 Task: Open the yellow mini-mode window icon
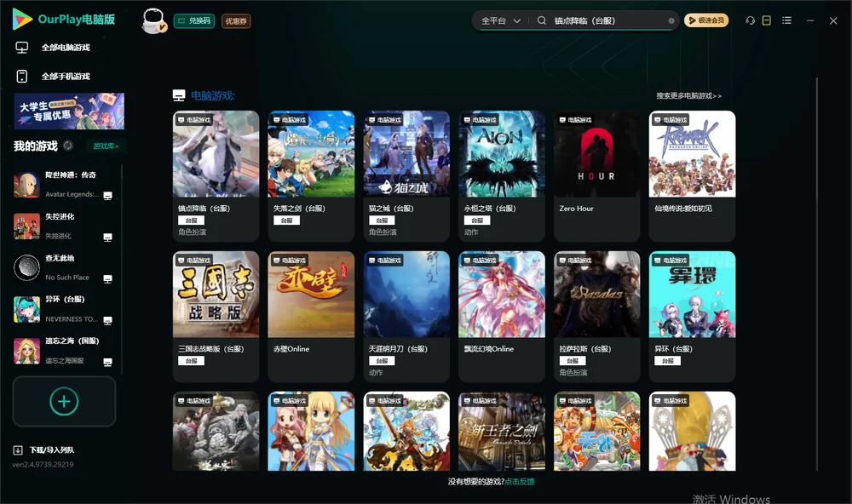(x=767, y=20)
